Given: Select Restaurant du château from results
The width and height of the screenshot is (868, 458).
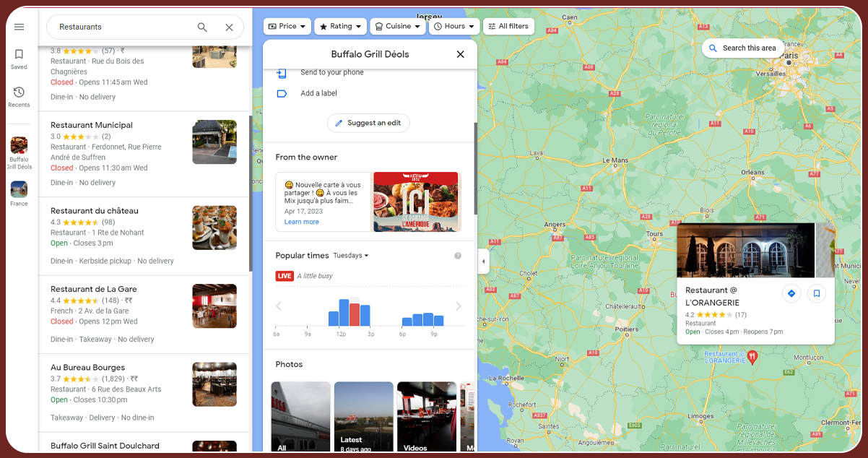Looking at the screenshot, I should click(95, 211).
